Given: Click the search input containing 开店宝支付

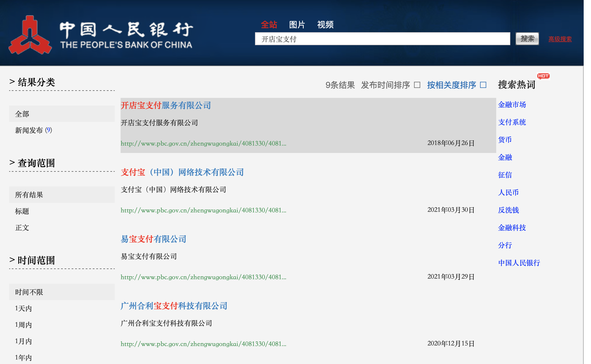Looking at the screenshot, I should tap(383, 39).
